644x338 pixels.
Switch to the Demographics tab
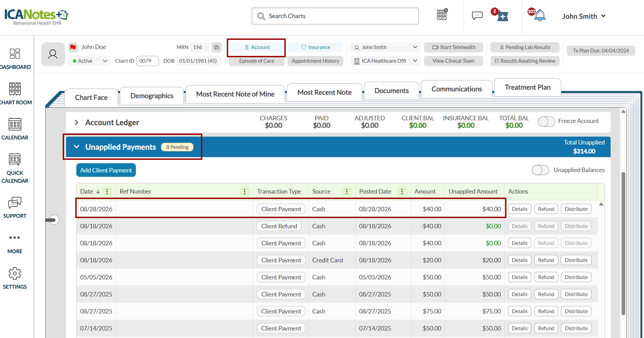[152, 96]
